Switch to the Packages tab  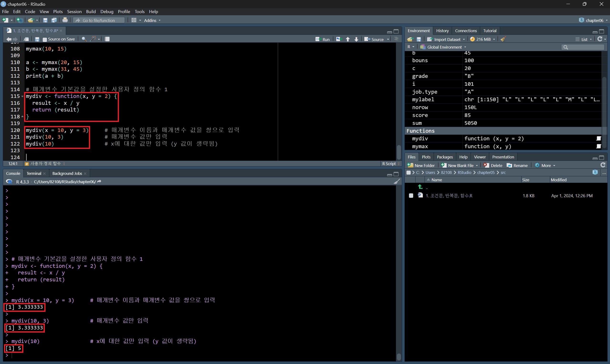(x=445, y=157)
